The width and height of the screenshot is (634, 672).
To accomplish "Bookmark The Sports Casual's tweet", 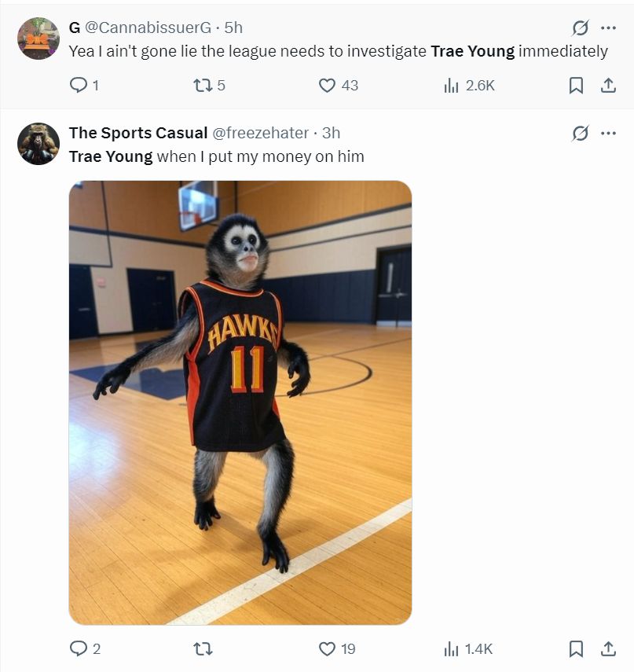I will click(576, 648).
